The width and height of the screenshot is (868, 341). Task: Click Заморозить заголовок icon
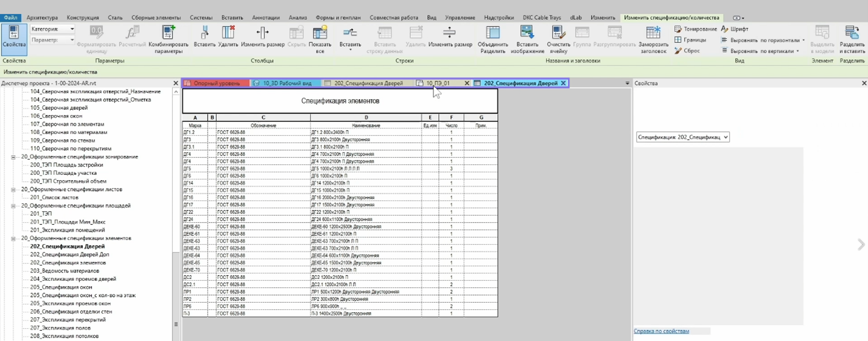654,40
